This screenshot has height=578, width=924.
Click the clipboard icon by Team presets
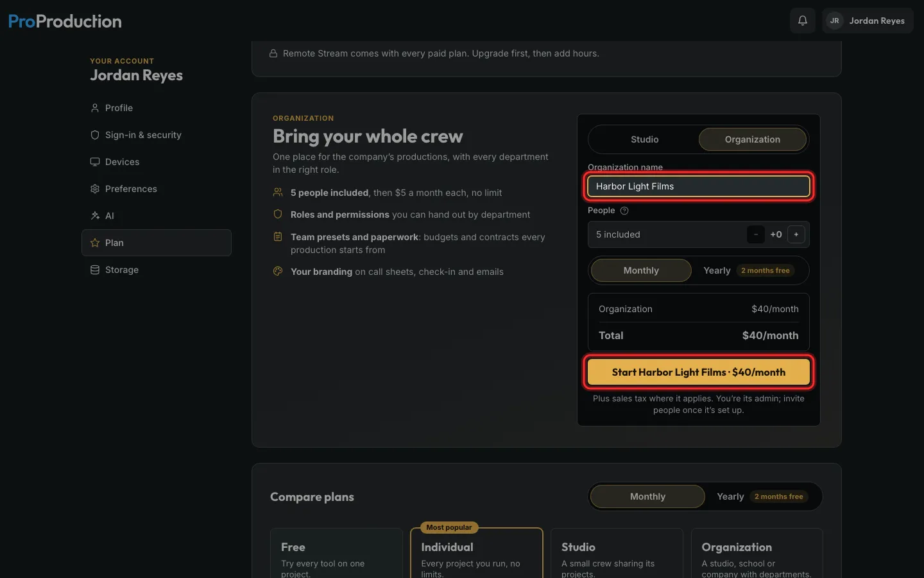[278, 236]
